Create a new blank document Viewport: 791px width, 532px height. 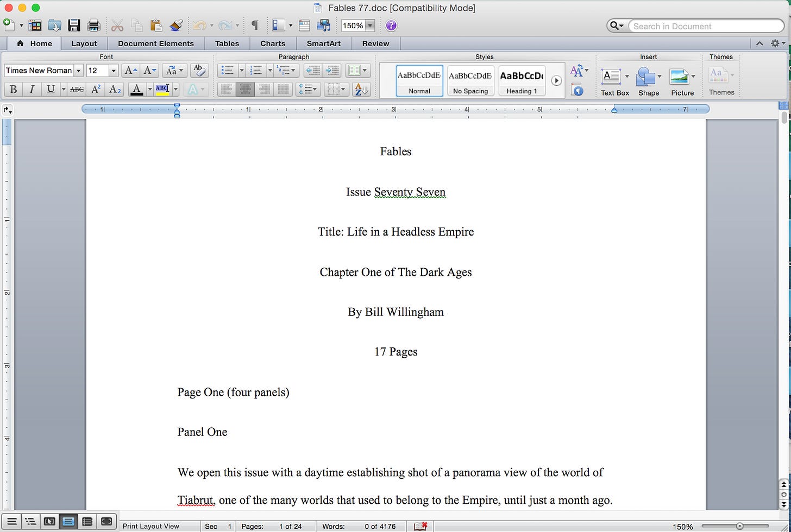pyautogui.click(x=9, y=25)
